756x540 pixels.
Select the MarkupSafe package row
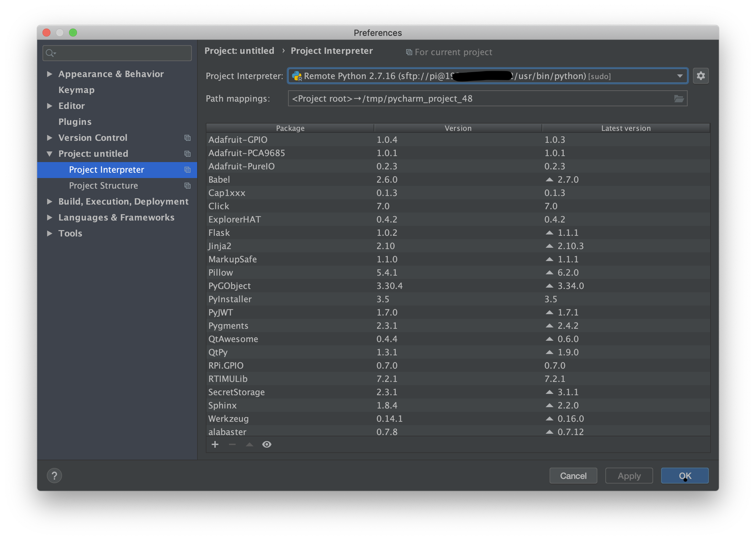pyautogui.click(x=458, y=259)
